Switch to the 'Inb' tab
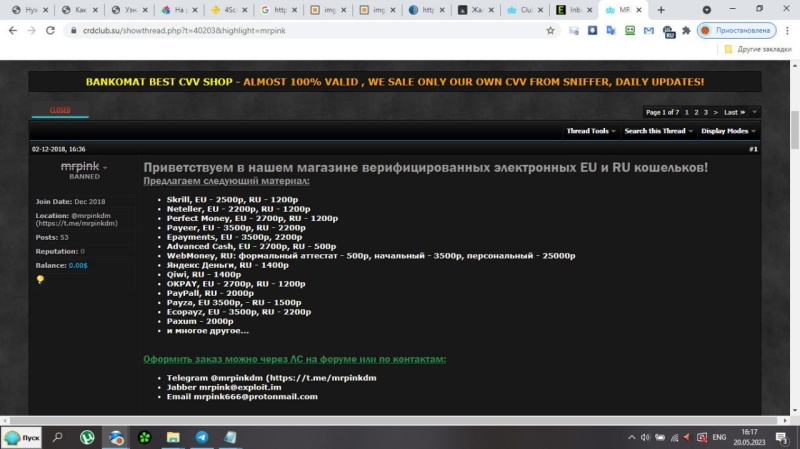This screenshot has width=800, height=449. pyautogui.click(x=575, y=10)
